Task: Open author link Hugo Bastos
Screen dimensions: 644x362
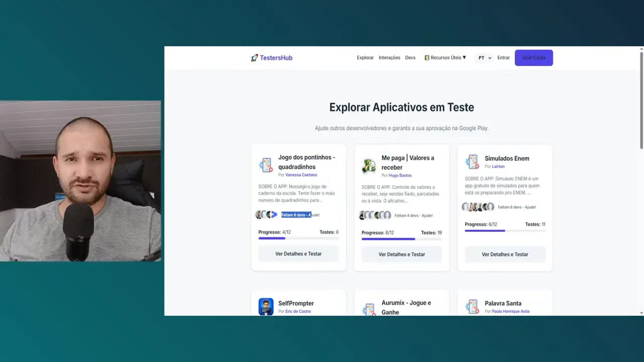Action: coord(400,175)
